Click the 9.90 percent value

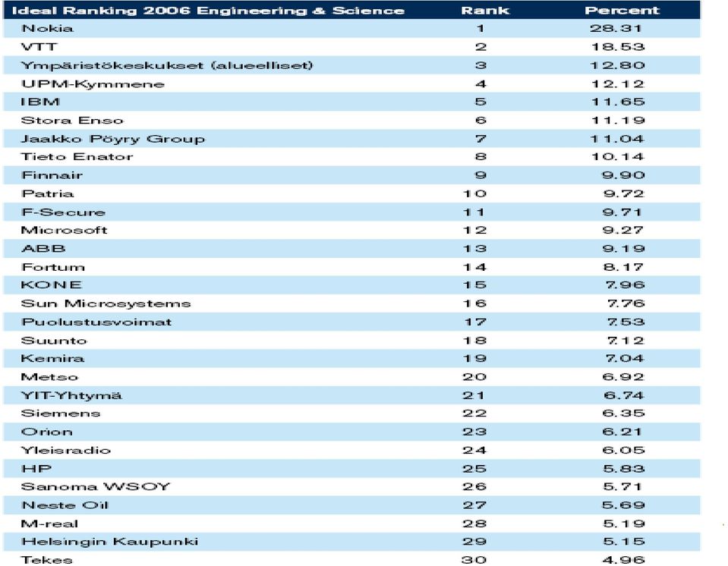623,175
